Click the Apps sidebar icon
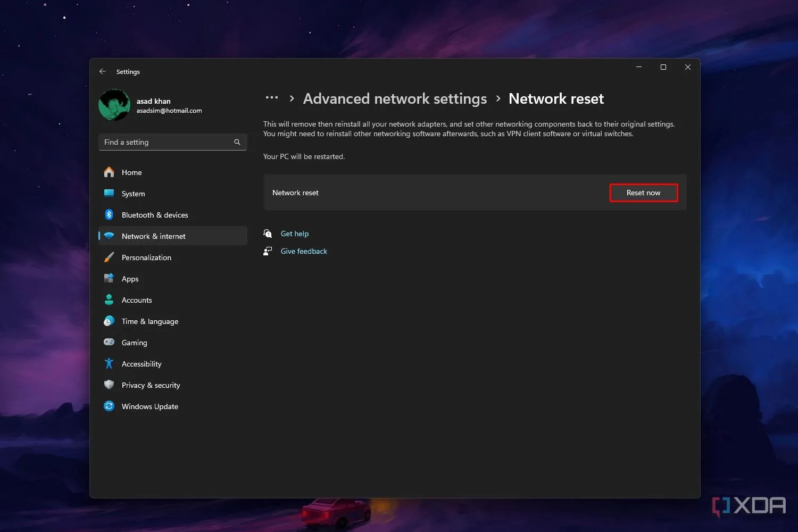This screenshot has height=532, width=798. click(x=109, y=279)
